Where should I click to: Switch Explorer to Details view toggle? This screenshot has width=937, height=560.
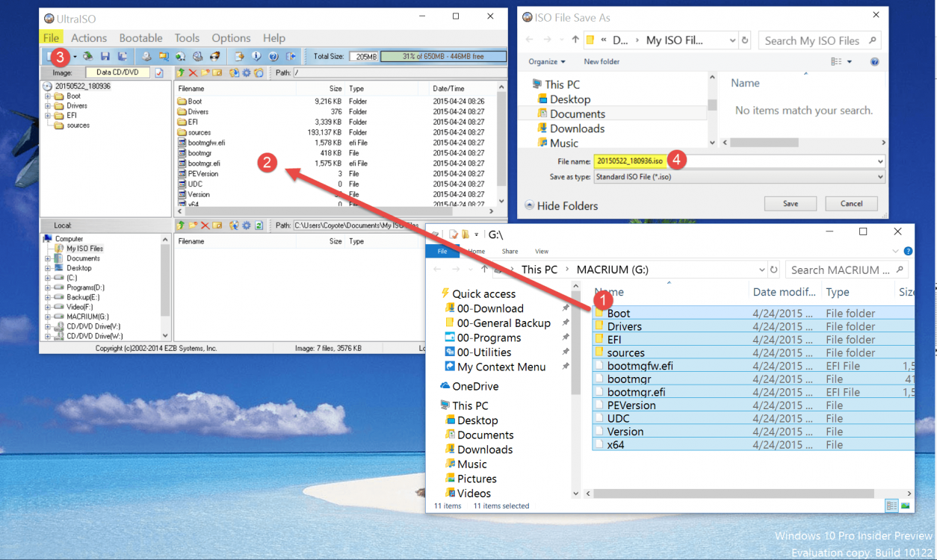[x=891, y=505]
